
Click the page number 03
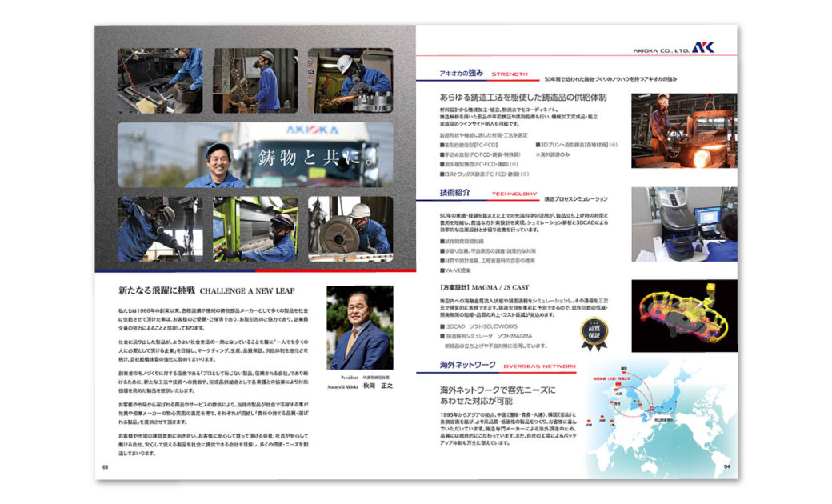(x=105, y=467)
